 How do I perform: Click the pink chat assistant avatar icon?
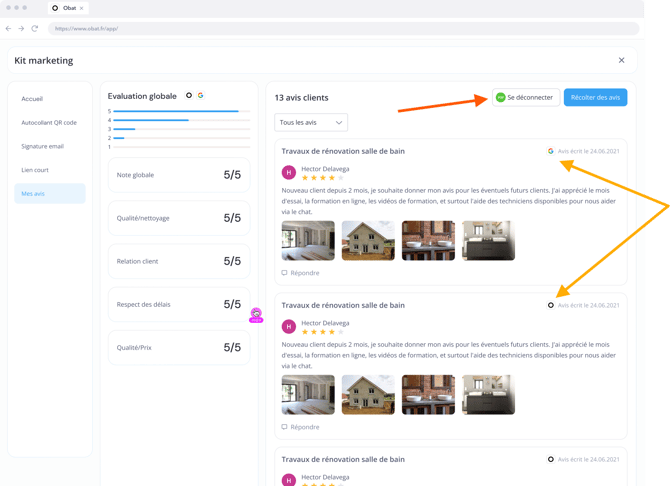[257, 315]
